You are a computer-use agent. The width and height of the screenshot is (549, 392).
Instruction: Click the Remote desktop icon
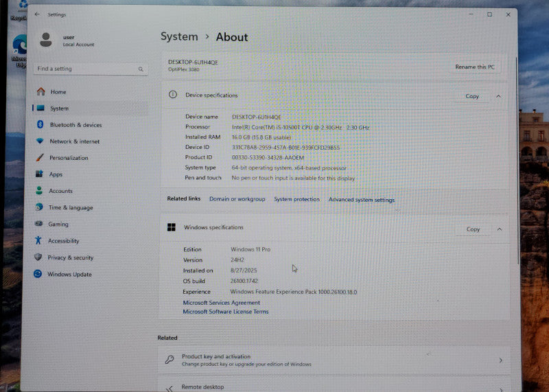pyautogui.click(x=170, y=388)
